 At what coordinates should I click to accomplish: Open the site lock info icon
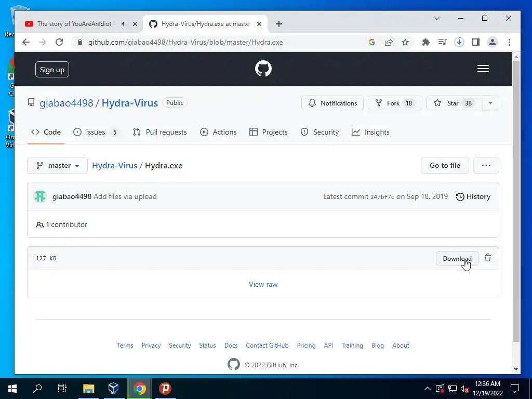tap(79, 42)
